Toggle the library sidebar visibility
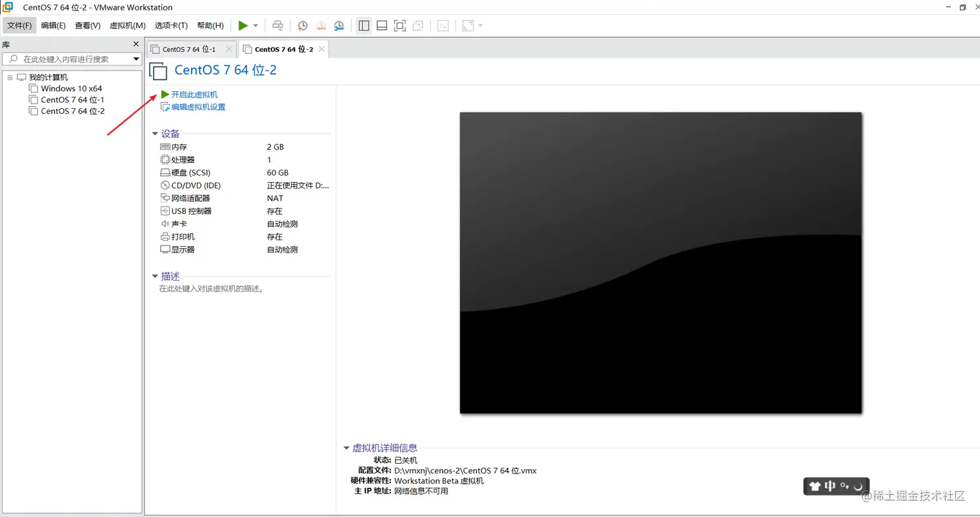Image resolution: width=980 pixels, height=517 pixels. click(364, 25)
